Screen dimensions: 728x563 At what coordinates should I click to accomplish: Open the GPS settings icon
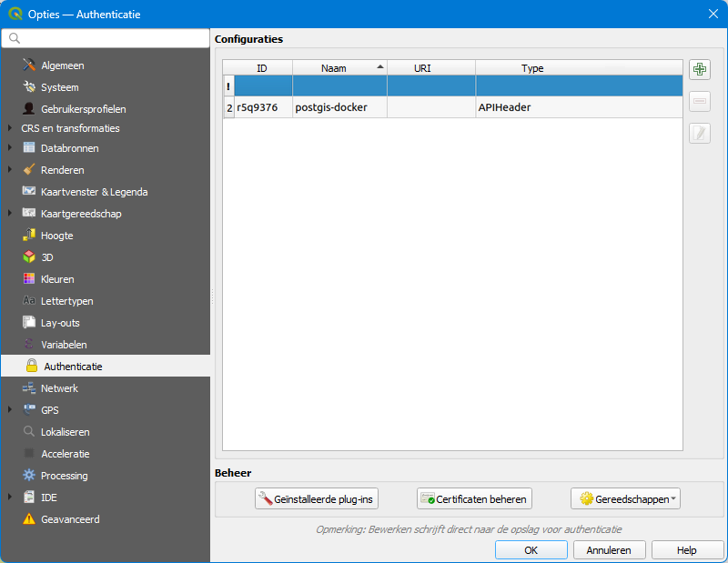(30, 409)
